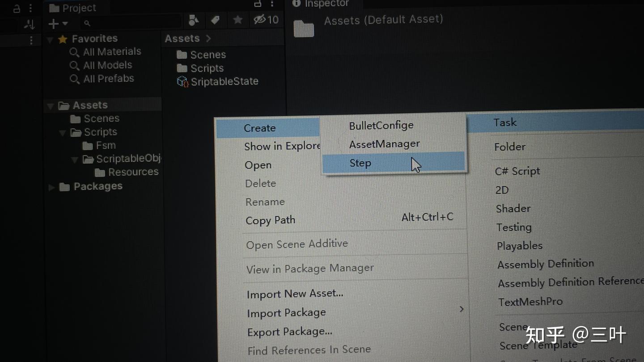This screenshot has width=644, height=362.
Task: Open the All Materials saved search
Action: point(112,51)
